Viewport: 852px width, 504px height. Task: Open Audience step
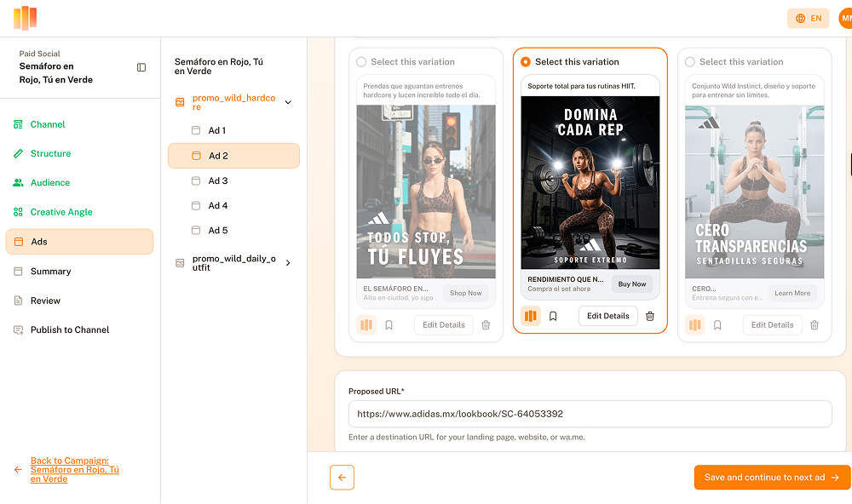[x=50, y=183]
